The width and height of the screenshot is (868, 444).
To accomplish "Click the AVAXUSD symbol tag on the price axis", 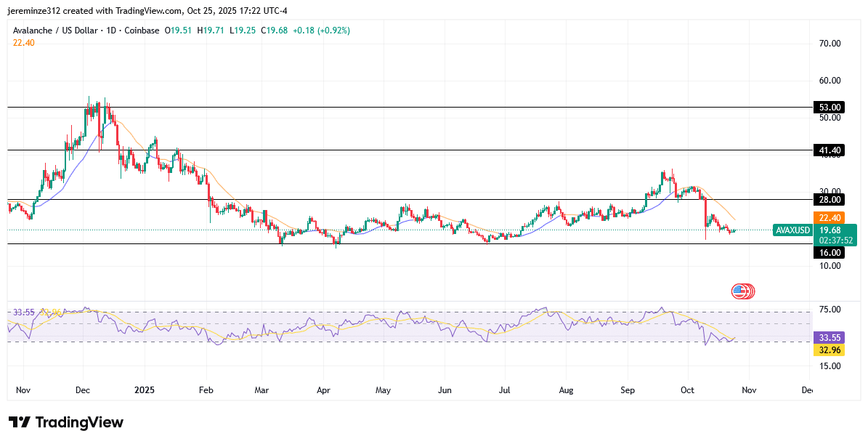I will click(x=791, y=230).
